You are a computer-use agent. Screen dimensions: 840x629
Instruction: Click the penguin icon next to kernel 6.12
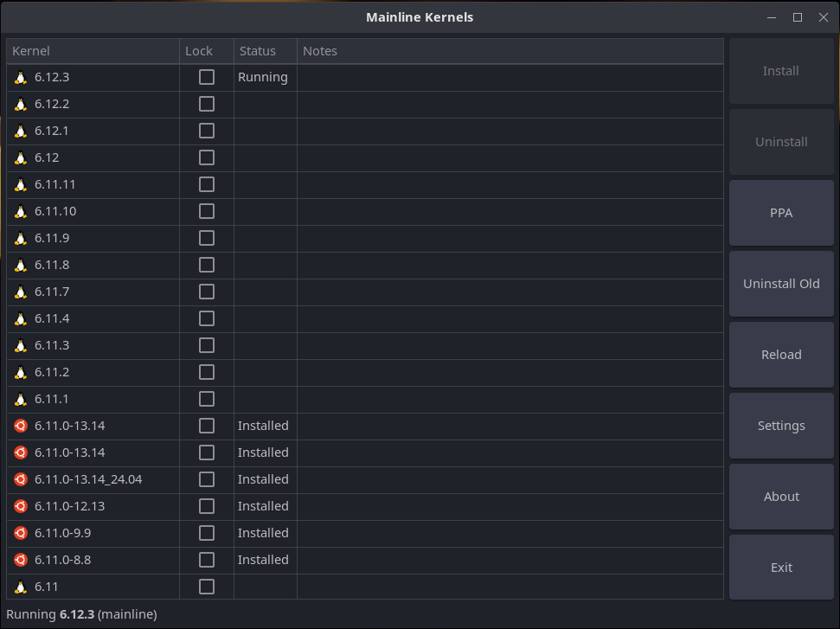click(x=21, y=158)
